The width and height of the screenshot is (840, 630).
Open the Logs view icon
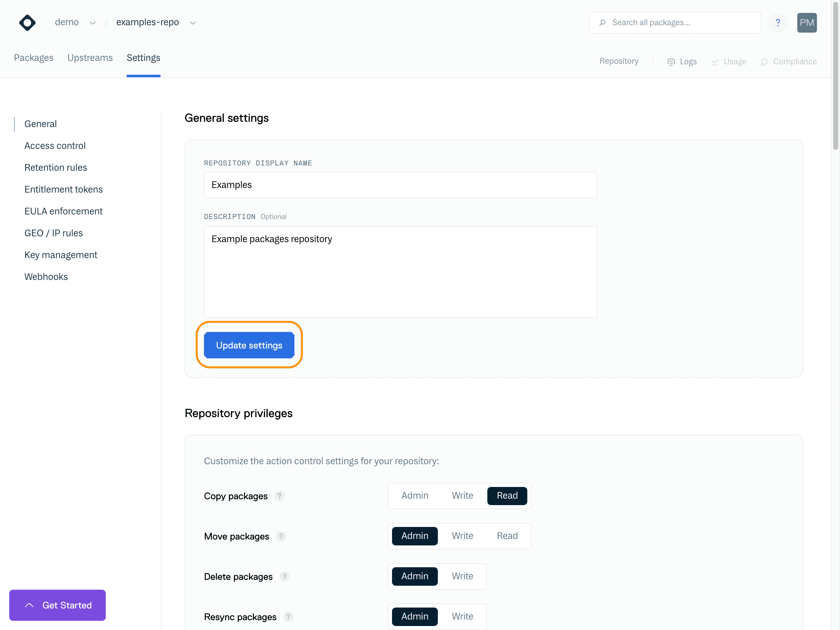671,61
